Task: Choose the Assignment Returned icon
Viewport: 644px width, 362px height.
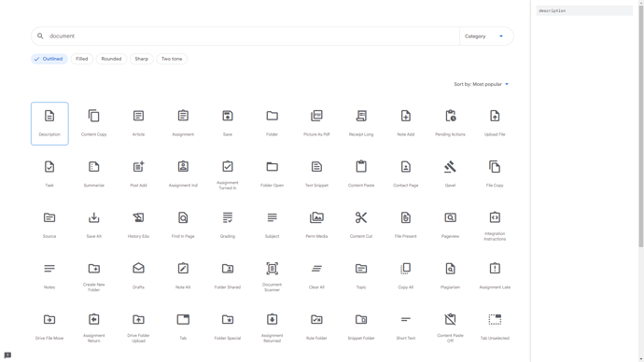Action: [x=273, y=319]
